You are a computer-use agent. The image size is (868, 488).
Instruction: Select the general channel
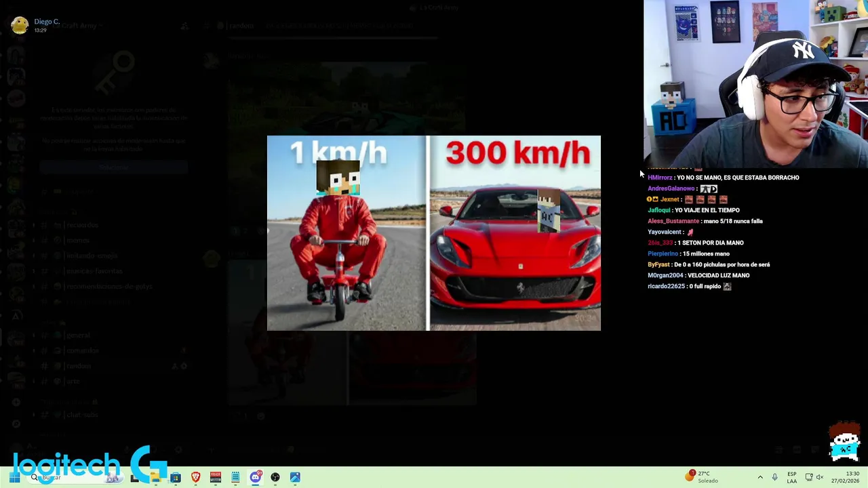pos(79,335)
